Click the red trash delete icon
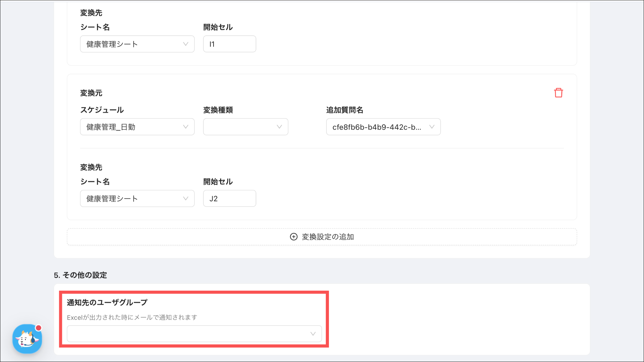This screenshot has width=644, height=362. click(x=558, y=93)
